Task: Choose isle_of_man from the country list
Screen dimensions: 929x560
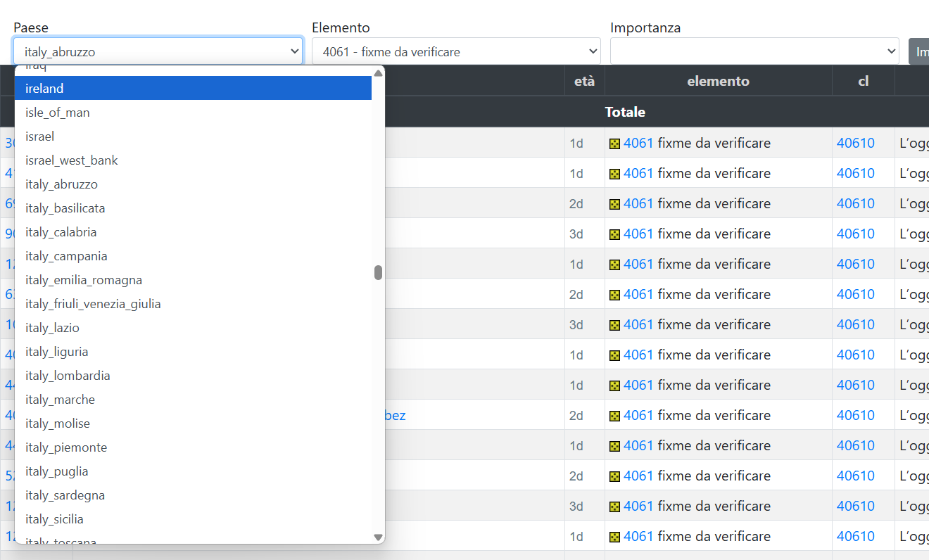Action: [193, 113]
